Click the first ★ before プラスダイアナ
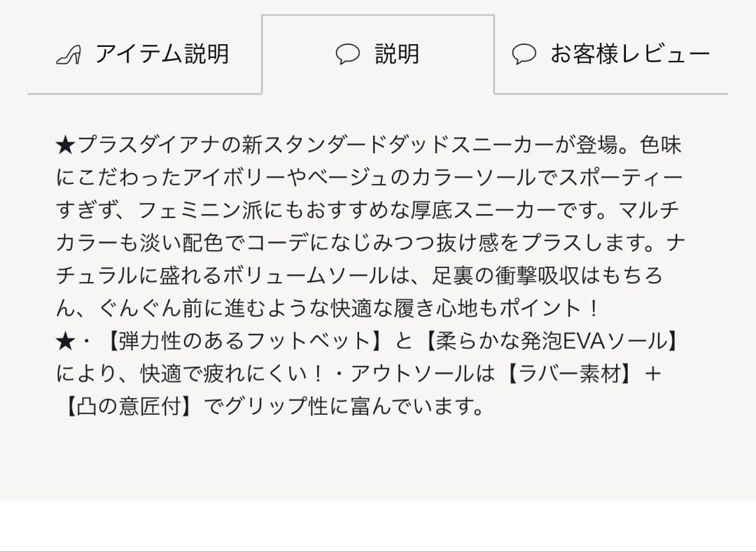 [65, 146]
